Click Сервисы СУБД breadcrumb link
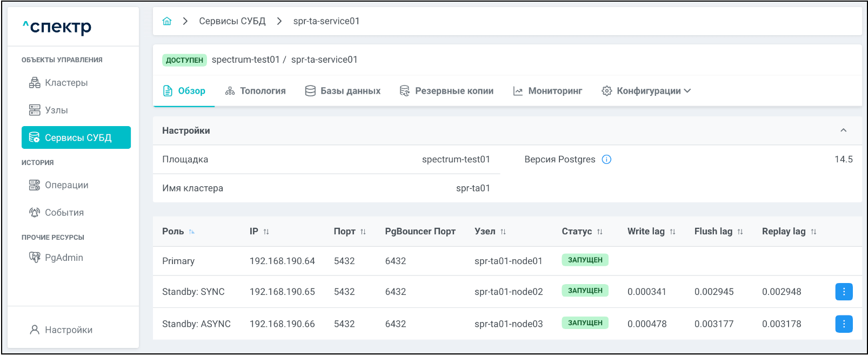Viewport: 868px width, 355px height. [232, 21]
